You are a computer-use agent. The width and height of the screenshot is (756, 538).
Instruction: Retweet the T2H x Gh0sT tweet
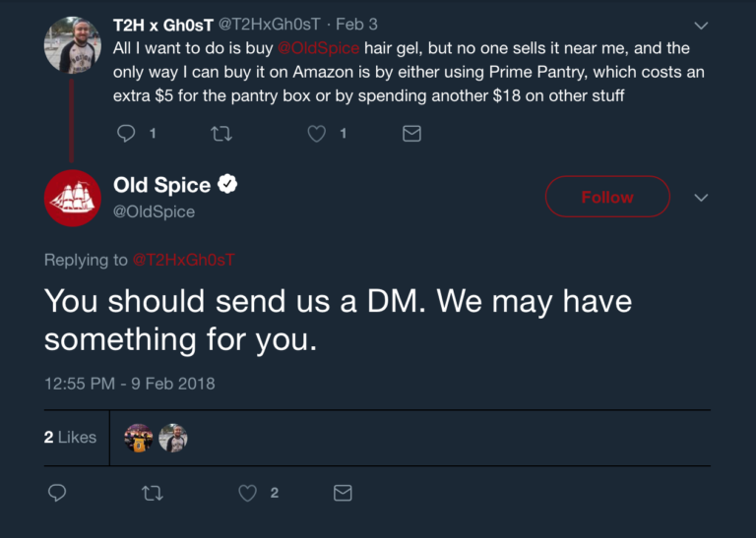[220, 133]
